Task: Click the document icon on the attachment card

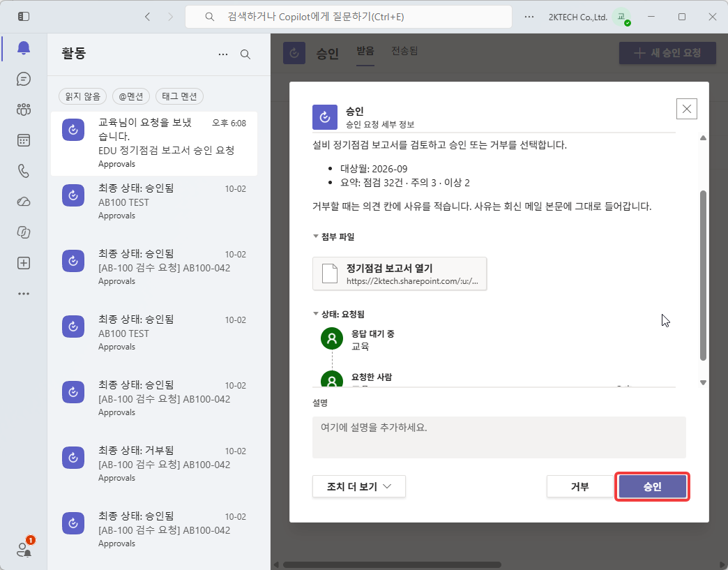Action: coord(330,273)
